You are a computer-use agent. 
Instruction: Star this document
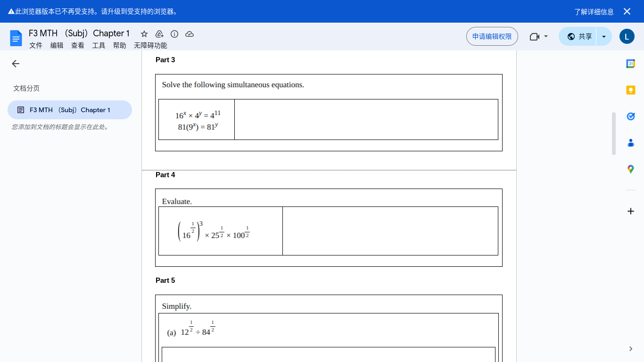144,34
